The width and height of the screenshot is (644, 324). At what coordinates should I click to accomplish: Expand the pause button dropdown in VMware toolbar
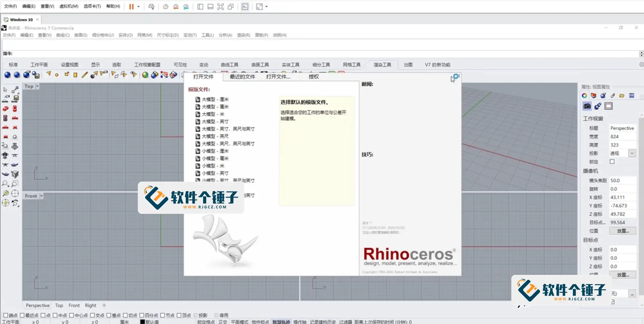[138, 7]
